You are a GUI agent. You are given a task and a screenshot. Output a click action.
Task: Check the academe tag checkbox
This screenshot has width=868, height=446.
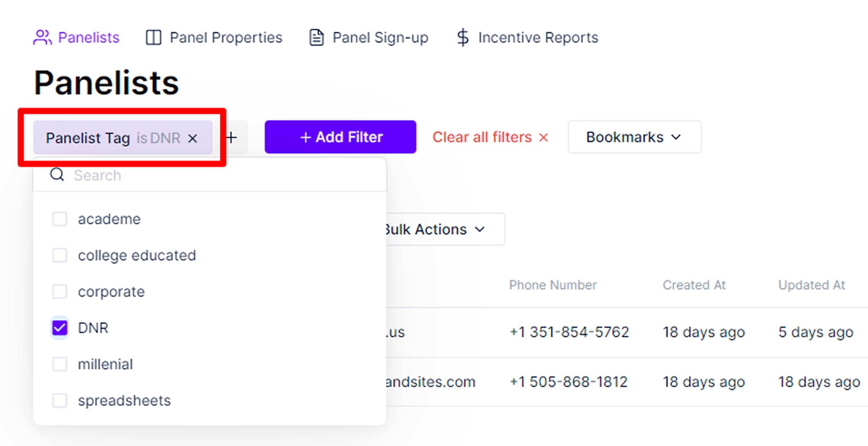60,219
